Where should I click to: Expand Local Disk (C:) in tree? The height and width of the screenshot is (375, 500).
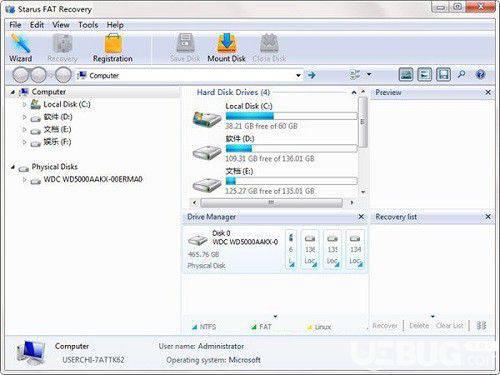[24, 104]
